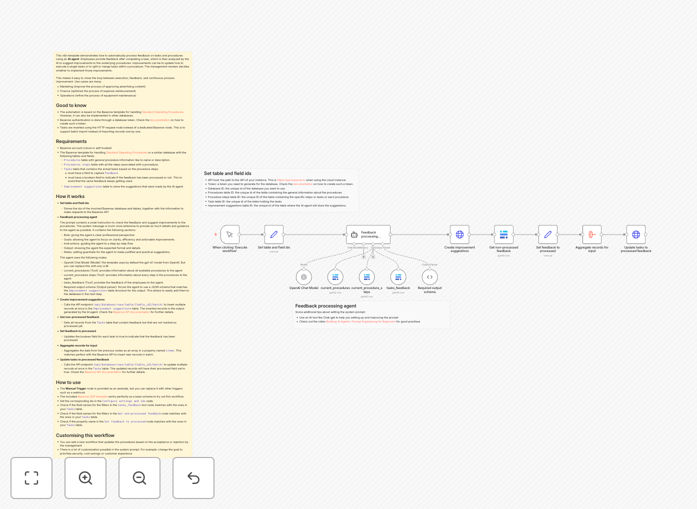Click the zoom out magnifier button

[139, 478]
